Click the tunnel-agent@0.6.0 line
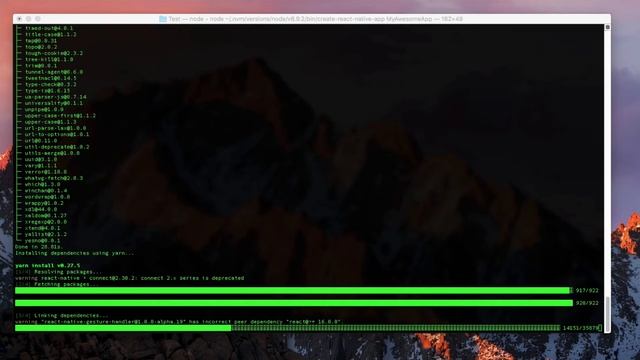The image size is (640, 360). click(x=54, y=72)
